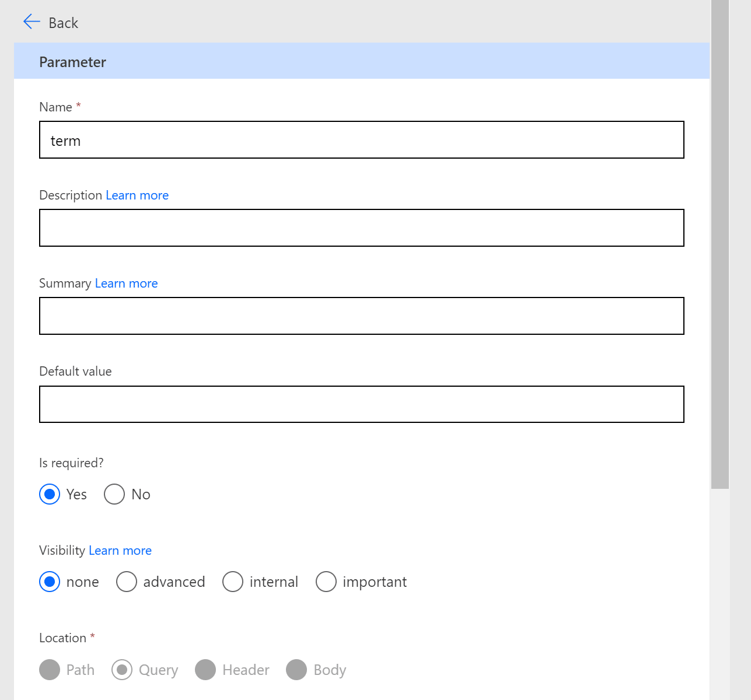Image resolution: width=751 pixels, height=700 pixels.
Task: Click the Is required? label
Action: click(x=71, y=463)
